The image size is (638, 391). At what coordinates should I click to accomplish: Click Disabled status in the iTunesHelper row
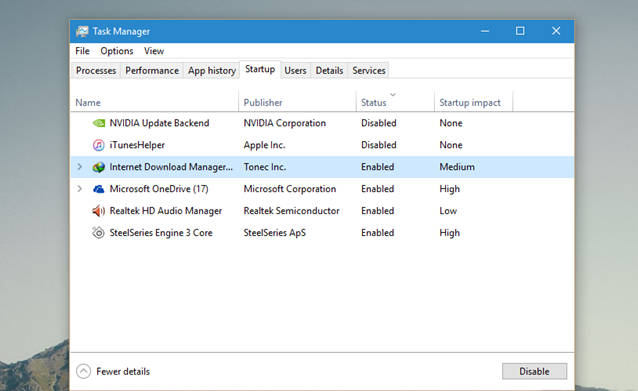[378, 145]
